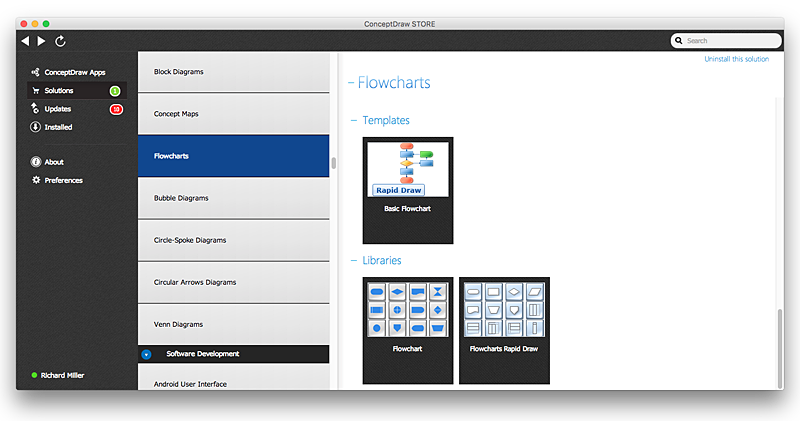The width and height of the screenshot is (800, 421).
Task: Open the Flowchart library thumbnail
Action: 408,309
